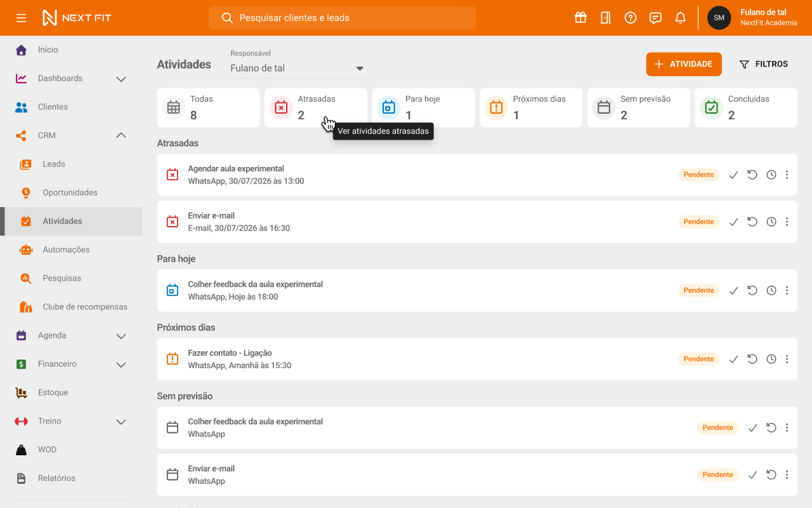Open the help question mark icon
The image size is (812, 508).
(631, 18)
